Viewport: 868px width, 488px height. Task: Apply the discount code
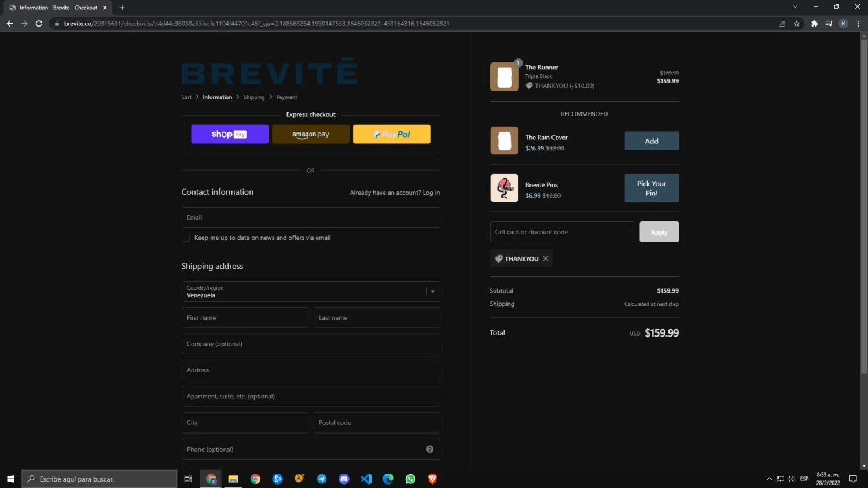(x=659, y=232)
